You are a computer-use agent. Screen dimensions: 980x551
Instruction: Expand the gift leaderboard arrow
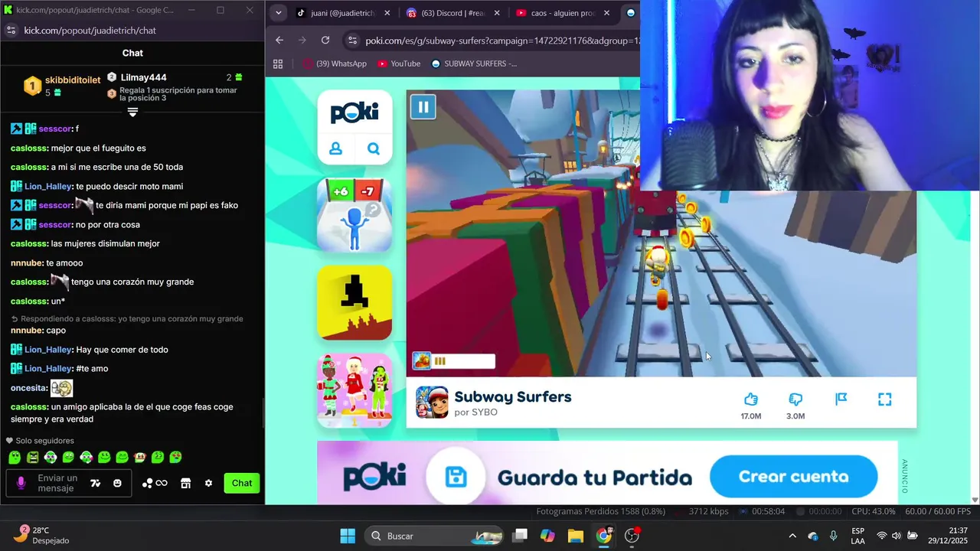click(132, 112)
